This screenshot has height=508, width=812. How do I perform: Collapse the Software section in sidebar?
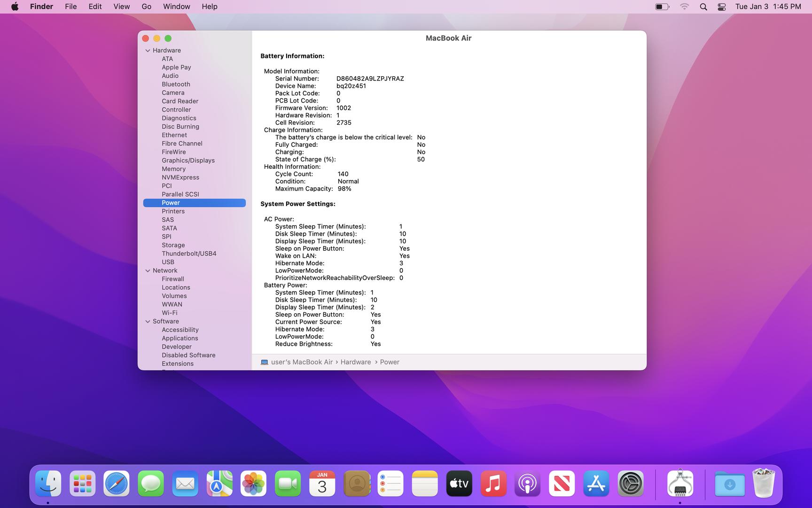click(x=148, y=321)
